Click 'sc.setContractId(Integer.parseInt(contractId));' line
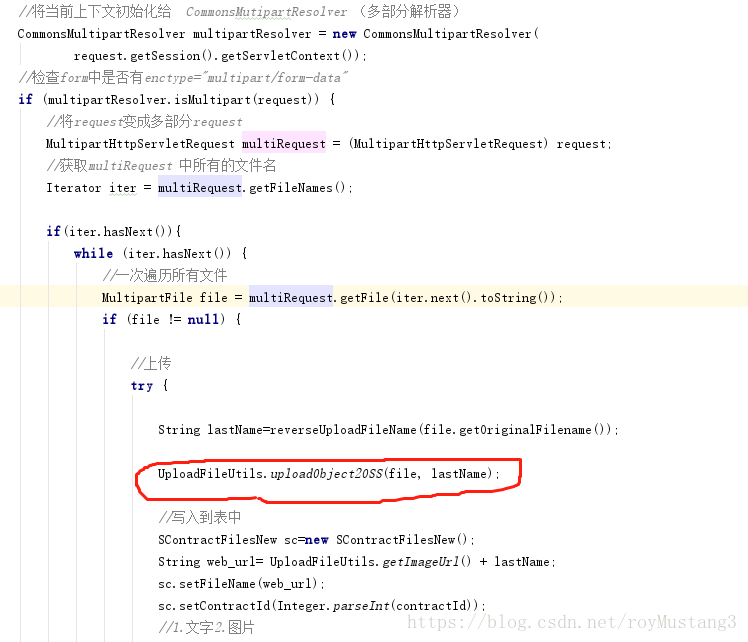748x642 pixels. (x=322, y=606)
